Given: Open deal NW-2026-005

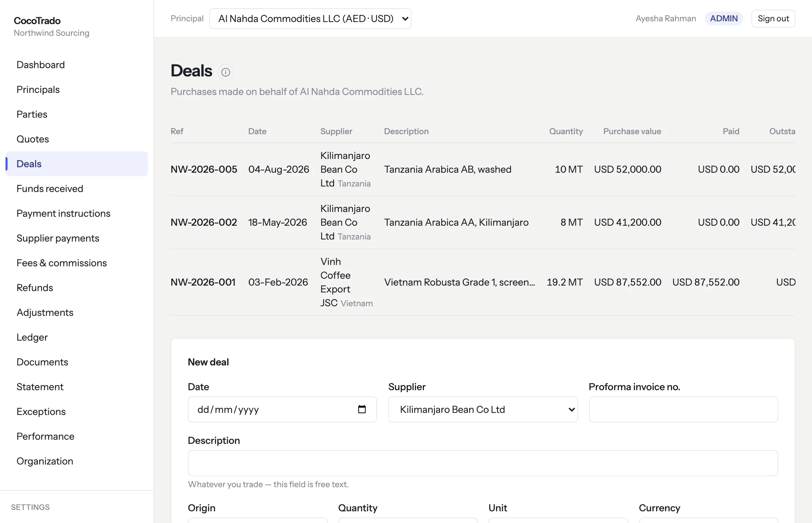Looking at the screenshot, I should coord(204,169).
